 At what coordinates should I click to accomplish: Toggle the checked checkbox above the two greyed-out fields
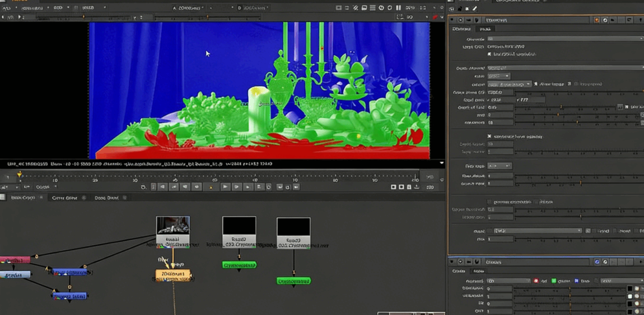tap(489, 136)
